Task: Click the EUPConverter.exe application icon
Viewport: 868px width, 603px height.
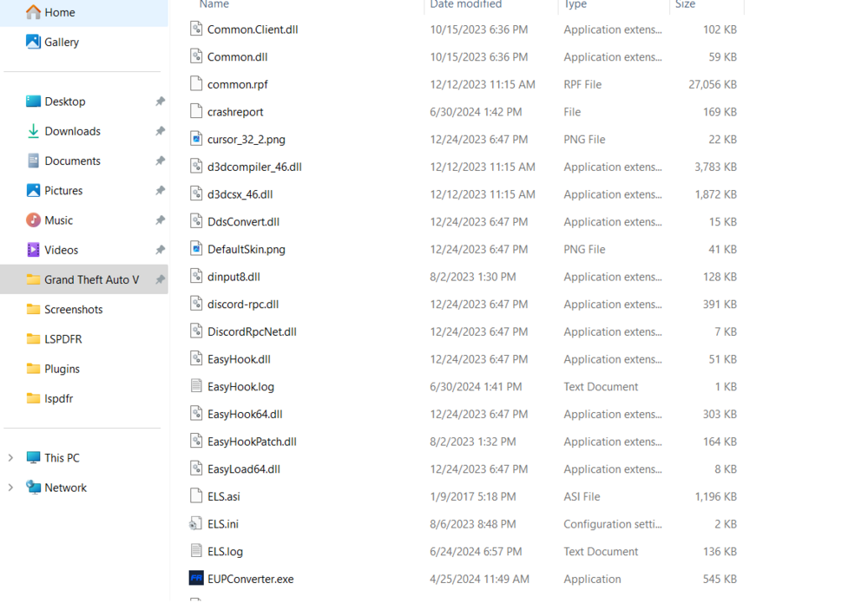Action: [194, 578]
